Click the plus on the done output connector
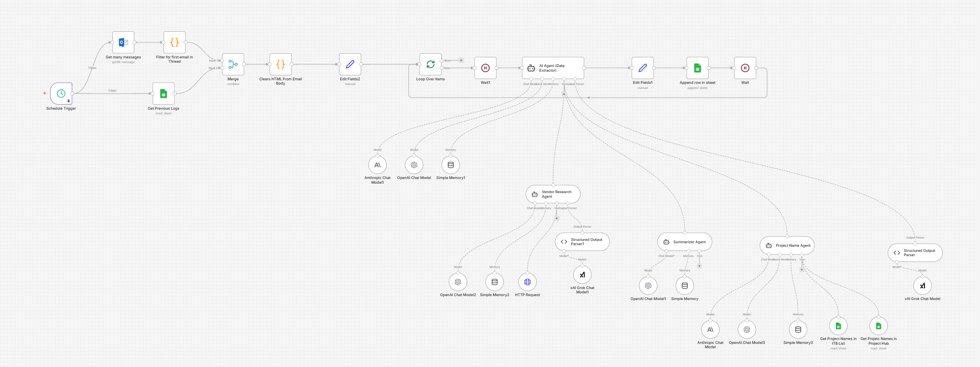The image size is (980, 367). point(462,60)
